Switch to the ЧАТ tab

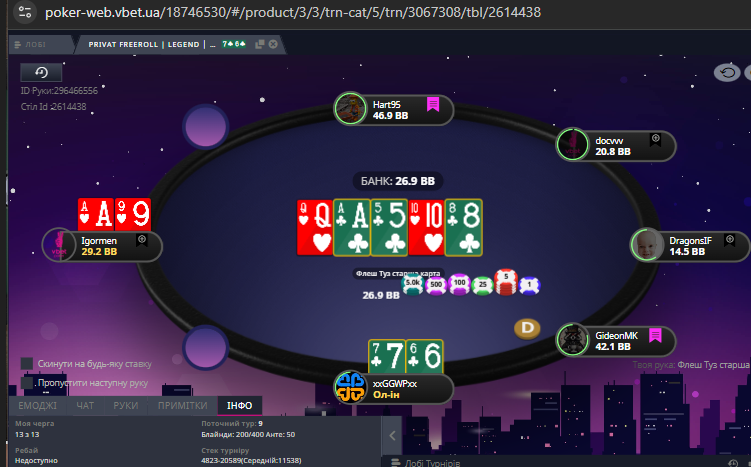point(85,406)
